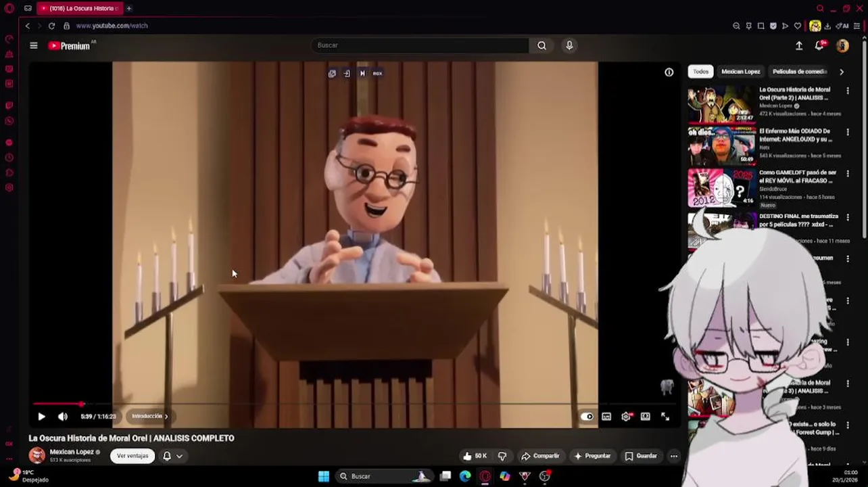868x487 pixels.
Task: Open the Opera GX workspaces tab-bar icon
Action: (x=28, y=8)
